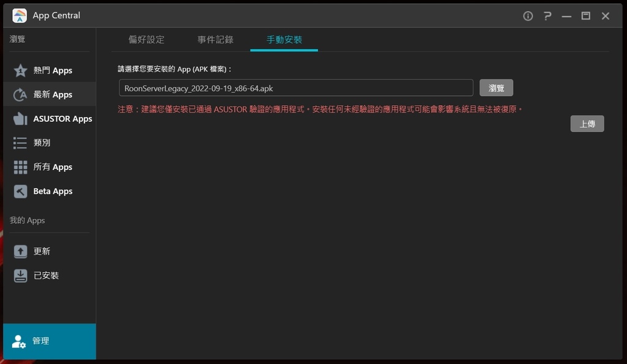Image resolution: width=627 pixels, height=364 pixels.
Task: Open Beta Apps in sidebar
Action: [50, 191]
